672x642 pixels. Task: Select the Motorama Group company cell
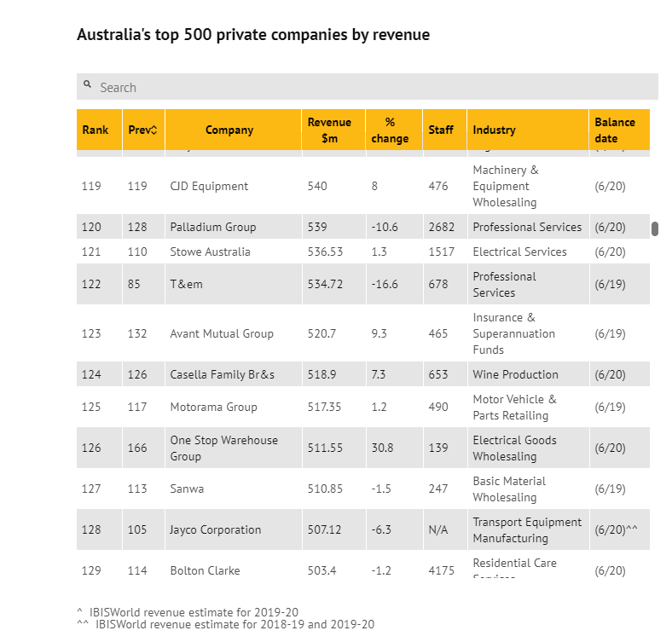213,407
